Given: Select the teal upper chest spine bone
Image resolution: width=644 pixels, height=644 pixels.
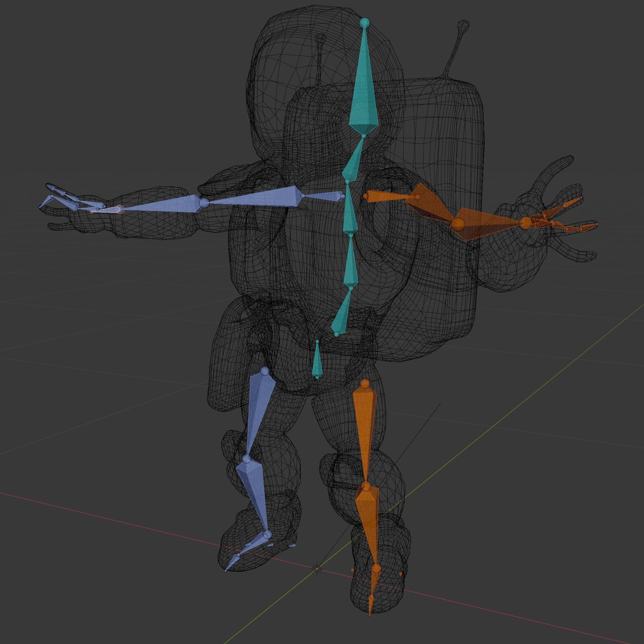Looking at the screenshot, I should (349, 210).
